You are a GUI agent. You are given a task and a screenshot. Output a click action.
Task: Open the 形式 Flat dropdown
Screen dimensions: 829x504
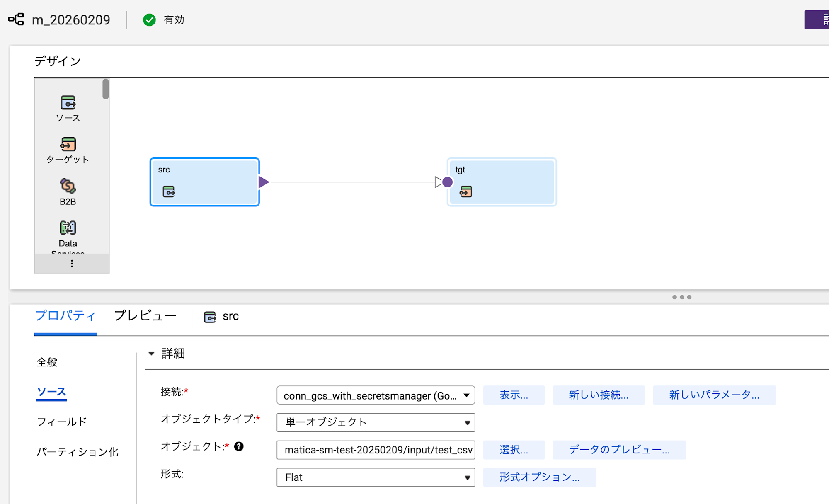coord(376,477)
